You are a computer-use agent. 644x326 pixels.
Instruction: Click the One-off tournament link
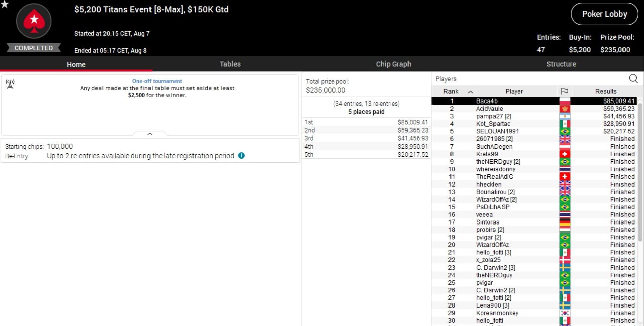157,81
